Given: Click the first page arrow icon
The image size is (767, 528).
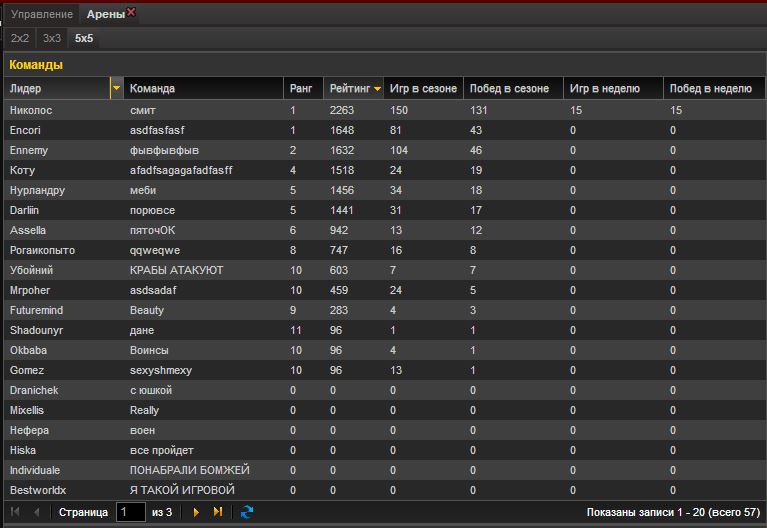Looking at the screenshot, I should (15, 512).
